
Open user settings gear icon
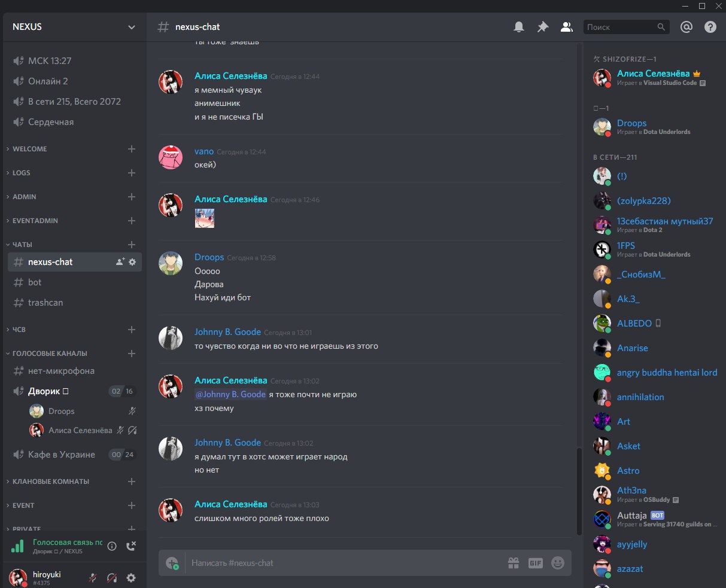131,578
